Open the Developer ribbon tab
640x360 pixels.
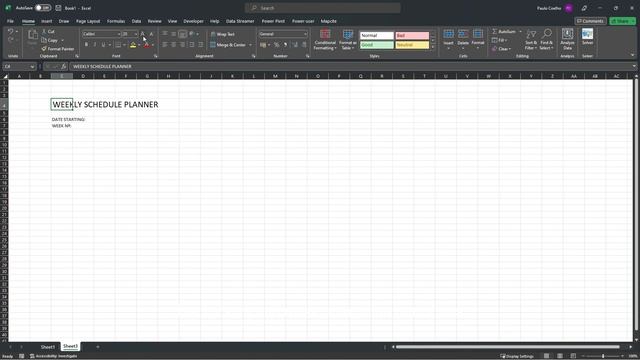click(193, 21)
